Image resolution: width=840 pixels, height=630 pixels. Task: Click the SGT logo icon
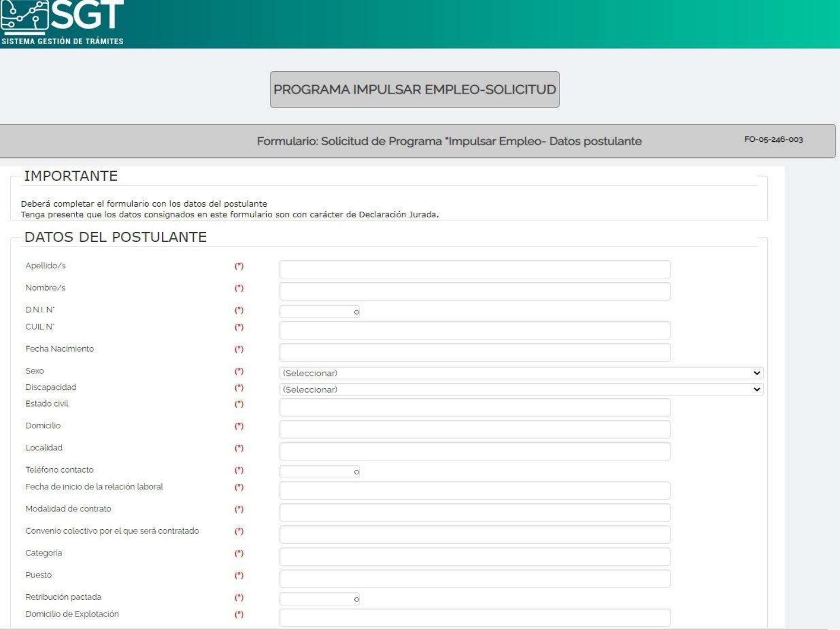[x=25, y=16]
